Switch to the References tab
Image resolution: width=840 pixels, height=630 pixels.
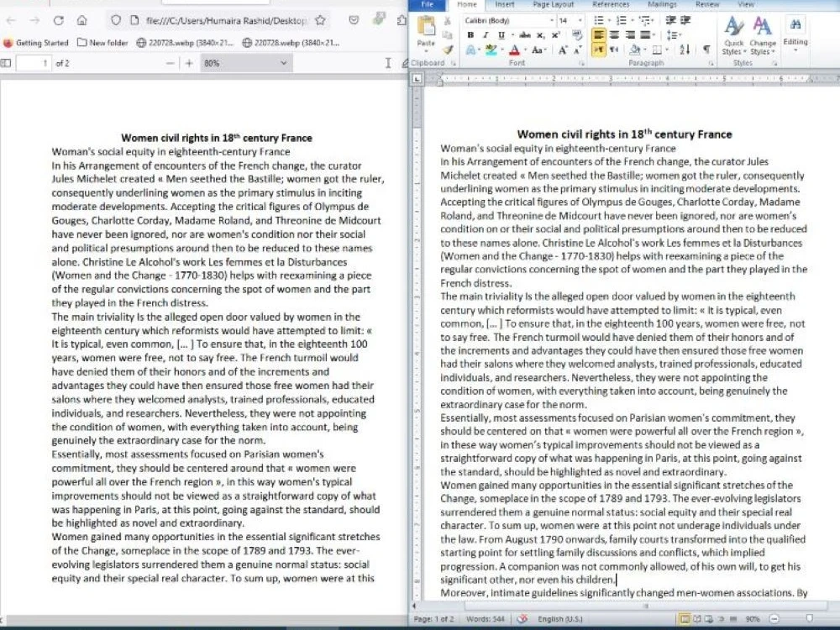[x=611, y=4]
